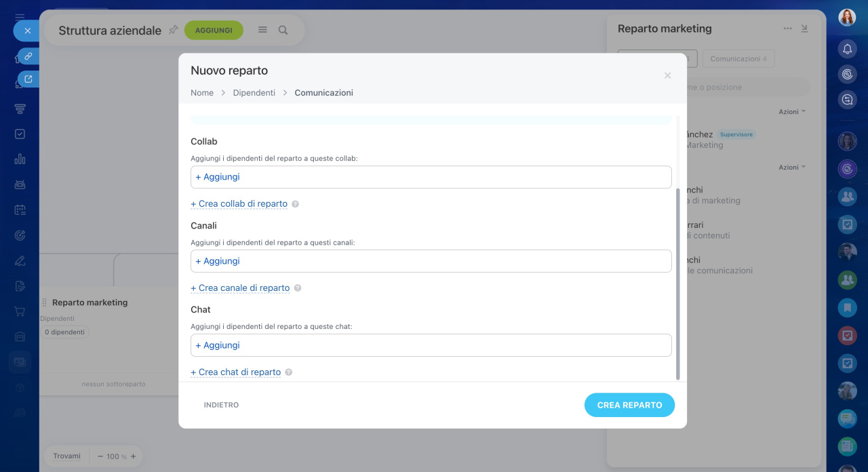Click the dialog's vertical scrollbar
Image resolution: width=868 pixels, height=472 pixels.
point(678,285)
